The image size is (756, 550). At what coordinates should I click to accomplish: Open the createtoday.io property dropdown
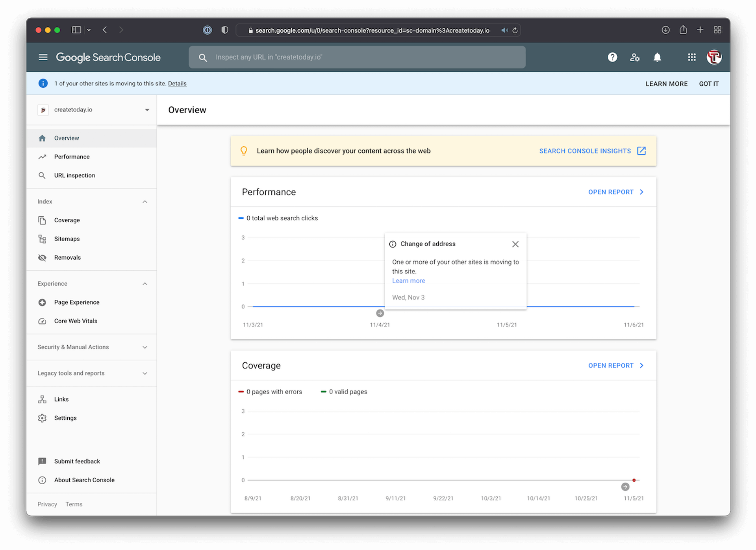(x=146, y=110)
